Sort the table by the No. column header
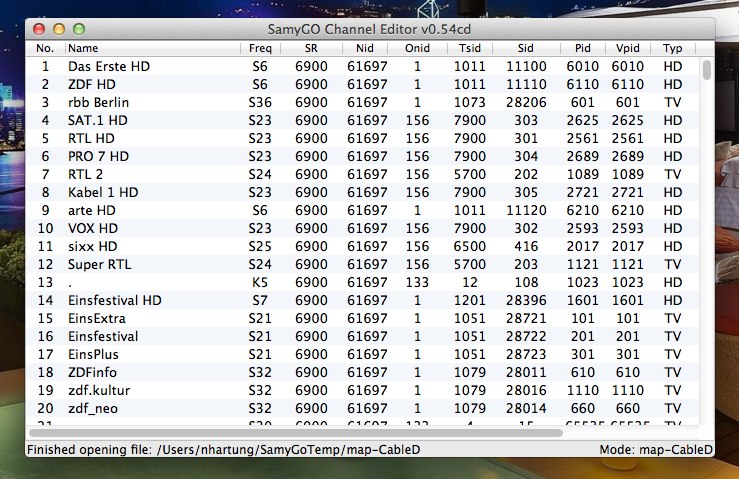The image size is (739, 479). pos(45,48)
